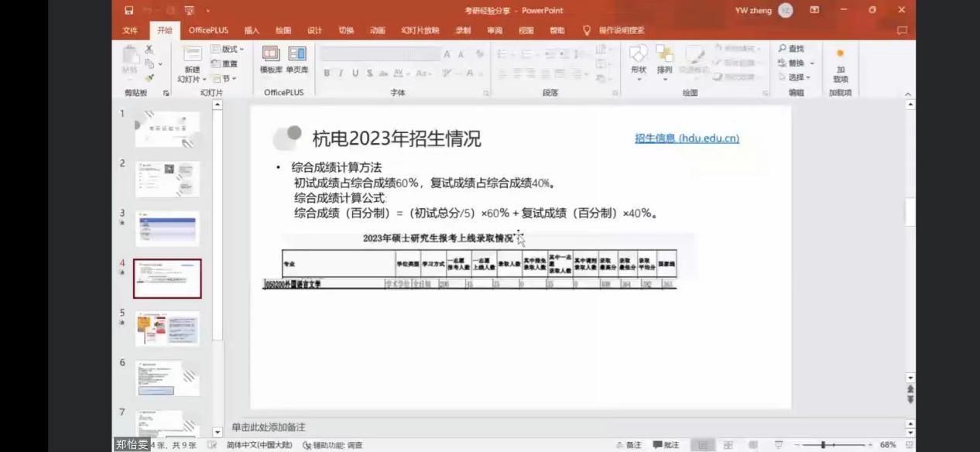Switch to slide sorter view
This screenshot has height=452, width=980.
pos(728,445)
